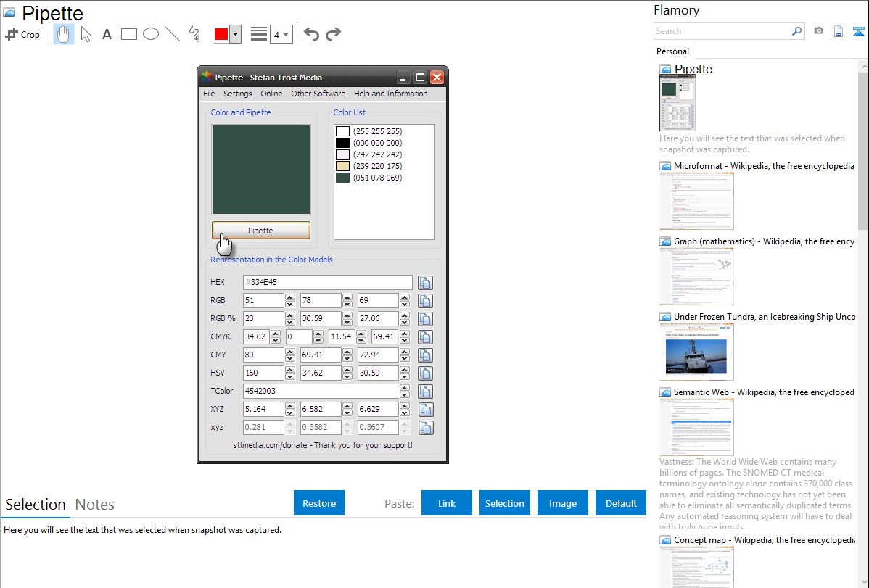Open the Personal tab
869x588 pixels.
click(x=673, y=51)
